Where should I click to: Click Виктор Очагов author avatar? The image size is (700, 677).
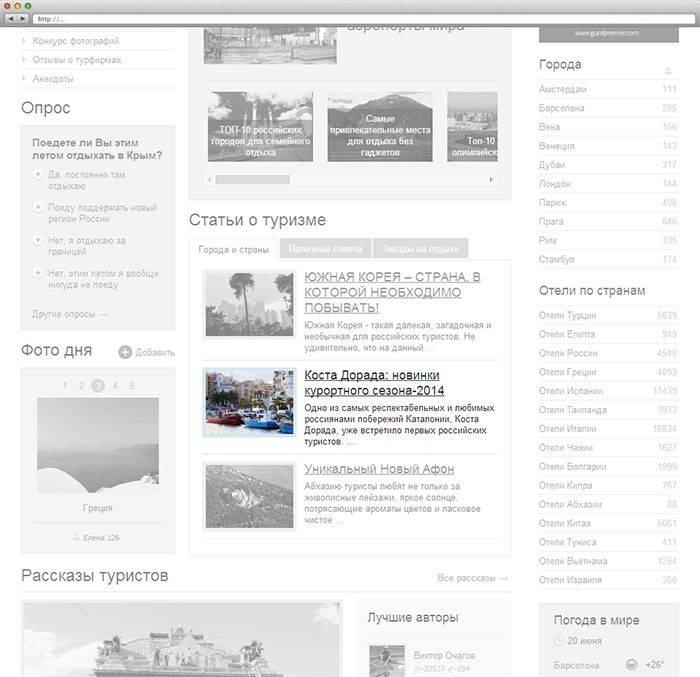pos(387,660)
